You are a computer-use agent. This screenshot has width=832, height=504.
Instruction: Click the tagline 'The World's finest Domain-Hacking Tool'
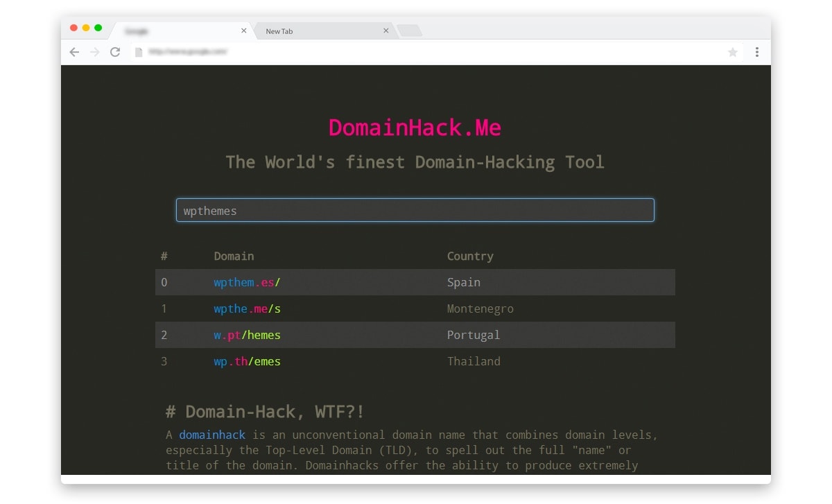coord(415,162)
